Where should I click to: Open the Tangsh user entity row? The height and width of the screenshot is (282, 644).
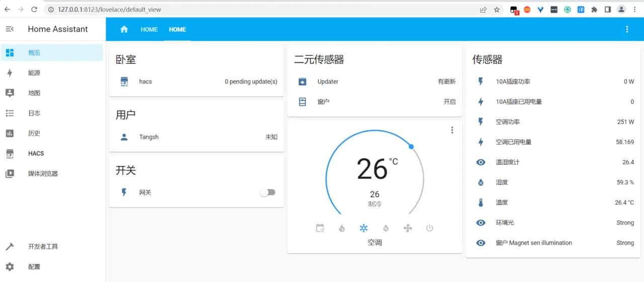tap(196, 137)
